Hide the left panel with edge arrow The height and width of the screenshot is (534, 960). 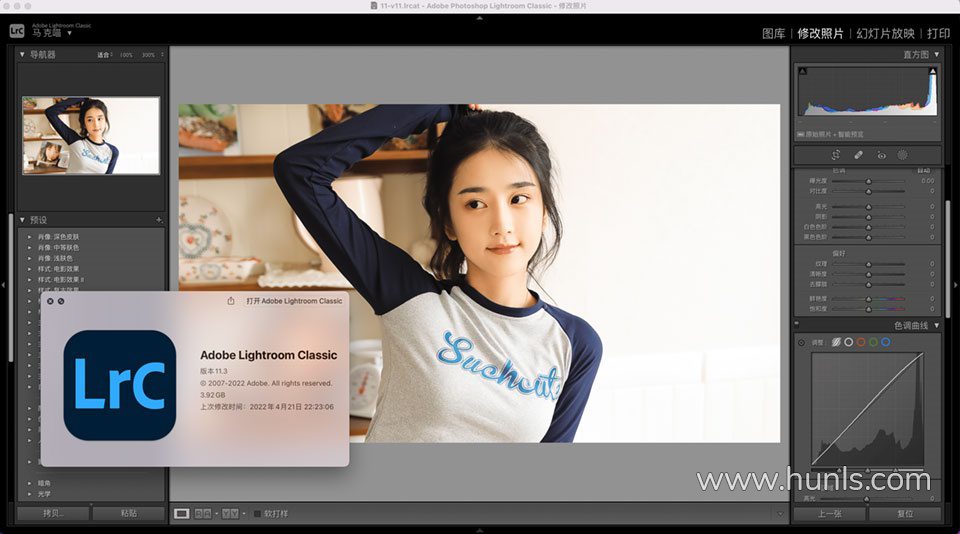(3, 285)
